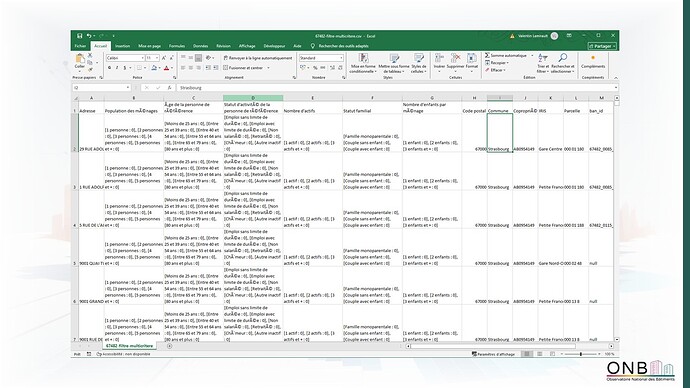Apply the fill color bucket
The height and width of the screenshot is (388, 690).
point(154,68)
